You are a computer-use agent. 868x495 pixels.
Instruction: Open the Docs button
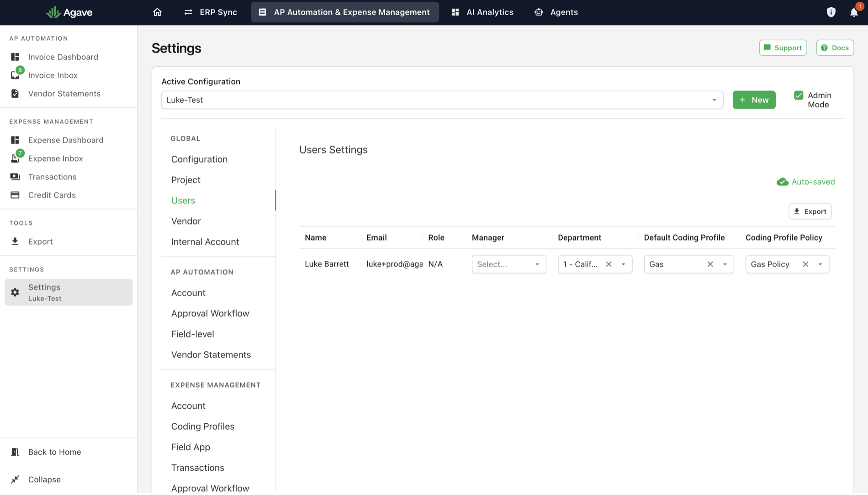tap(835, 48)
